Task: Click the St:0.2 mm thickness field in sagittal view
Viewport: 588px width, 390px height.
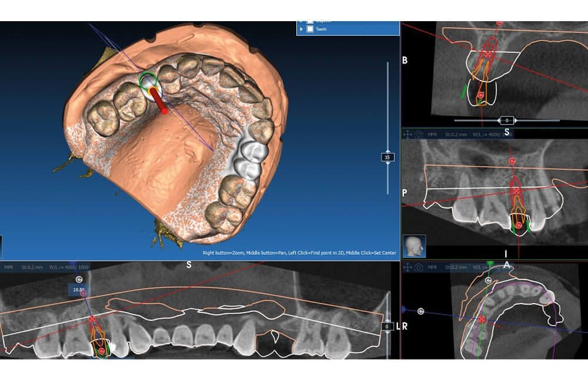Action: 456,134
